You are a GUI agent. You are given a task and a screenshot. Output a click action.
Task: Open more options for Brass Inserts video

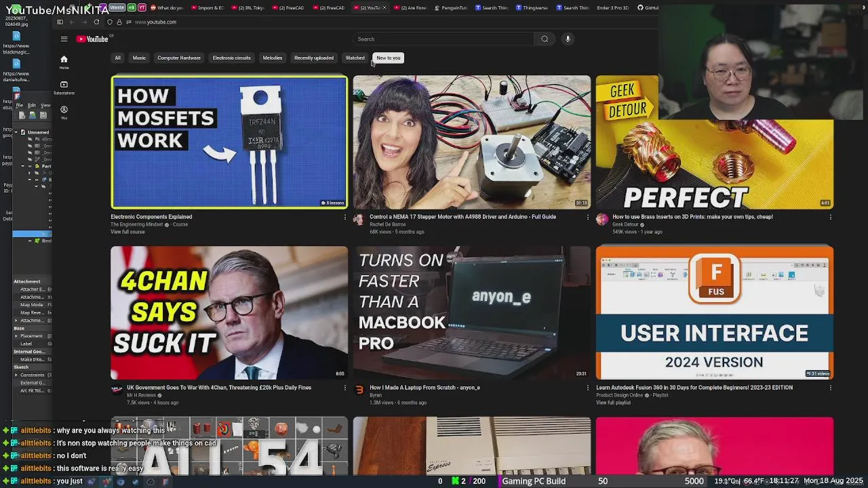(x=830, y=218)
